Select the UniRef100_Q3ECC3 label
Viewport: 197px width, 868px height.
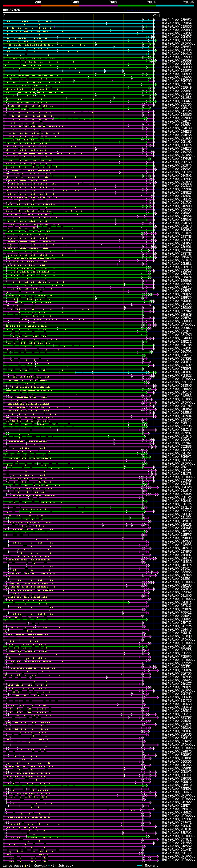177,274
